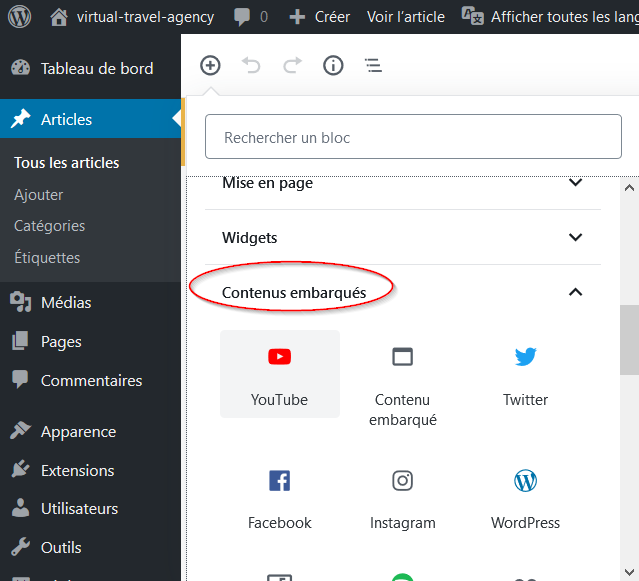Open the content structure info icon
639x581 pixels.
333,65
